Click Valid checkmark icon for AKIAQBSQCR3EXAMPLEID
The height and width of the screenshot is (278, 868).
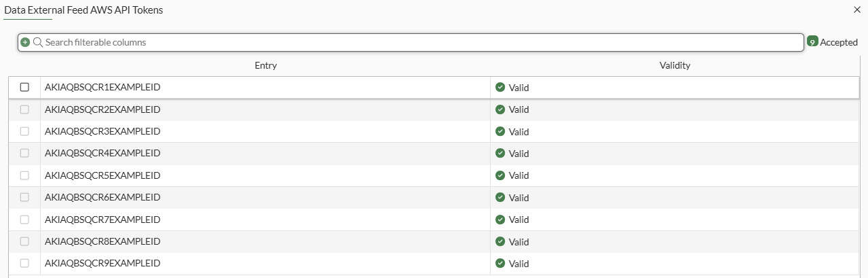click(500, 131)
